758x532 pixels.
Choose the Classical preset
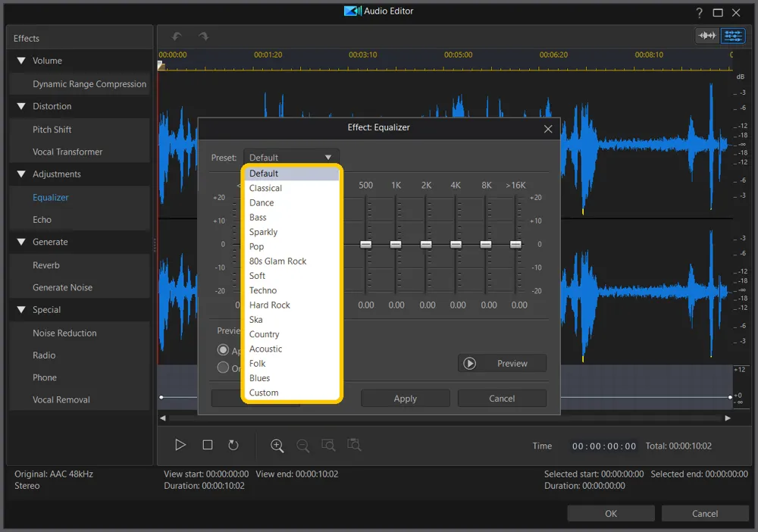click(x=292, y=188)
